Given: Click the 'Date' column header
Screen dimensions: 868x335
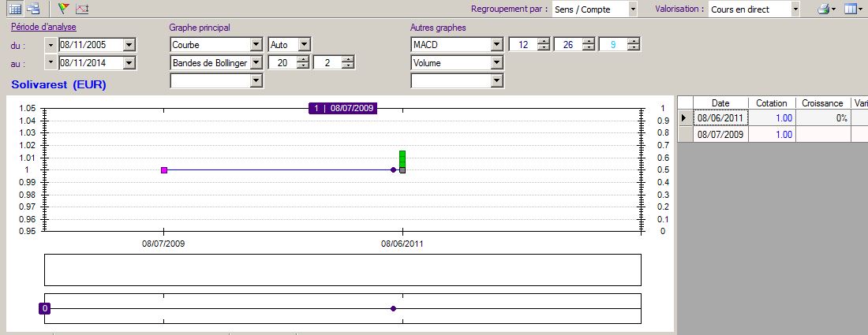Looking at the screenshot, I should pyautogui.click(x=720, y=103).
